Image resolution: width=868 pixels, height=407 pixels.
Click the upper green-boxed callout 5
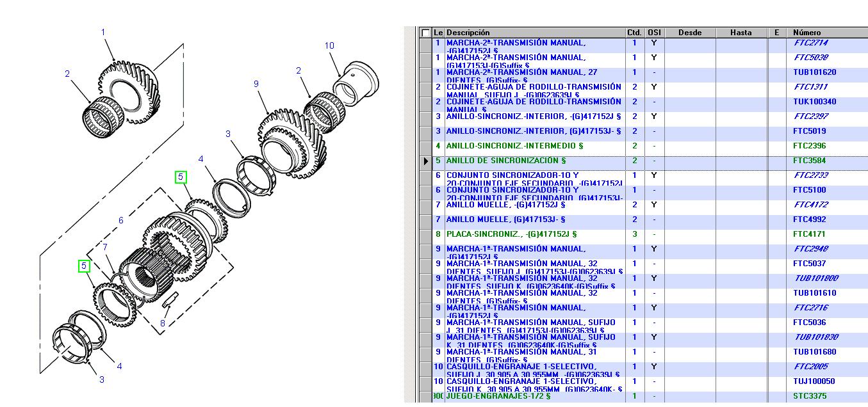tap(181, 177)
